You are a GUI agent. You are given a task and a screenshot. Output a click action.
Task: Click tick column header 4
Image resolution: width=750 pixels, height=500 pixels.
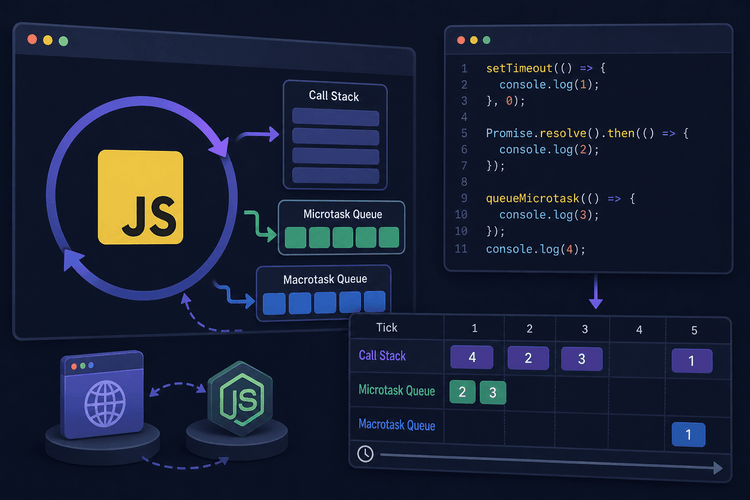(x=639, y=330)
